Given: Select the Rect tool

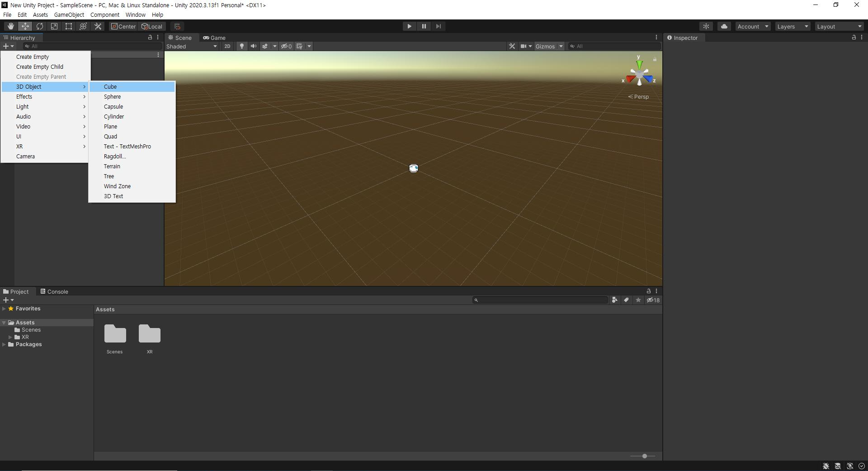Looking at the screenshot, I should click(68, 26).
